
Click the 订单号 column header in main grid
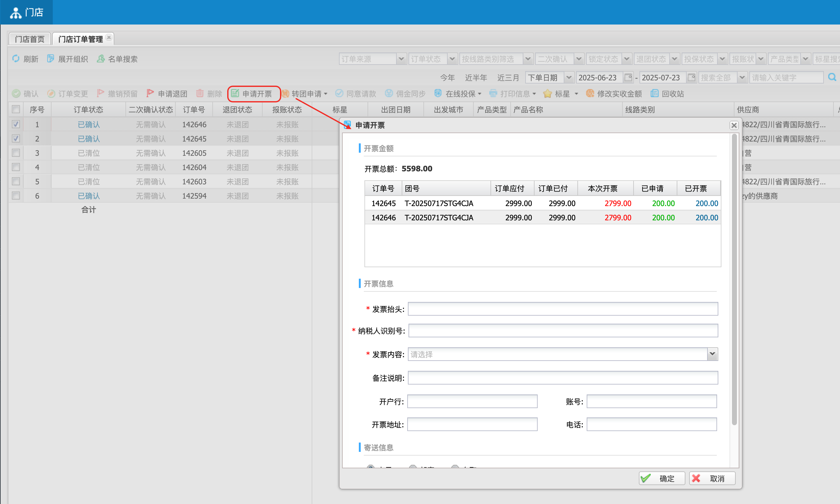[194, 109]
